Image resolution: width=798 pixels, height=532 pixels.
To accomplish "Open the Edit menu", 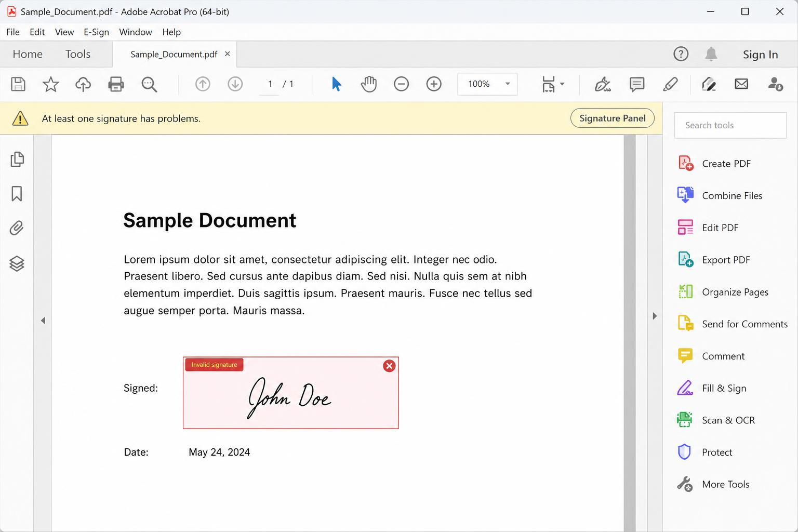I will click(37, 32).
